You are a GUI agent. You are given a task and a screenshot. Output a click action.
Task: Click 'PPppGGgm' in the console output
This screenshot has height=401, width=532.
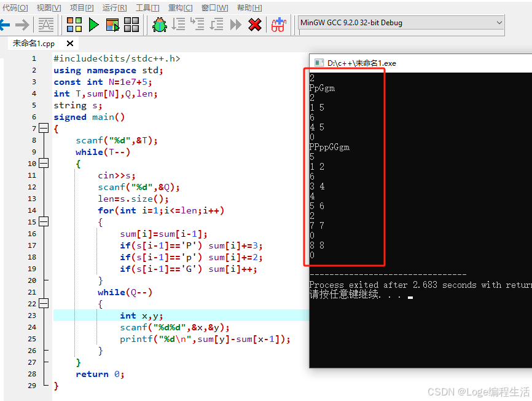click(x=329, y=147)
